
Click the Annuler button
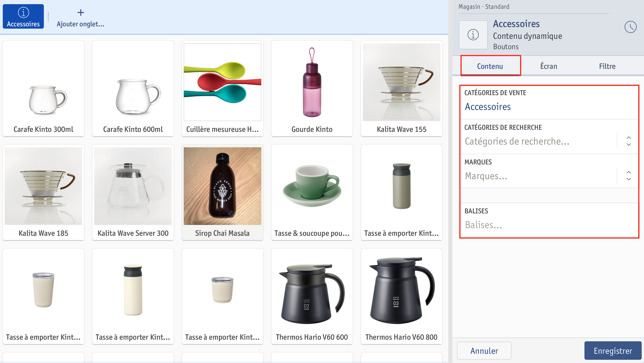(484, 351)
